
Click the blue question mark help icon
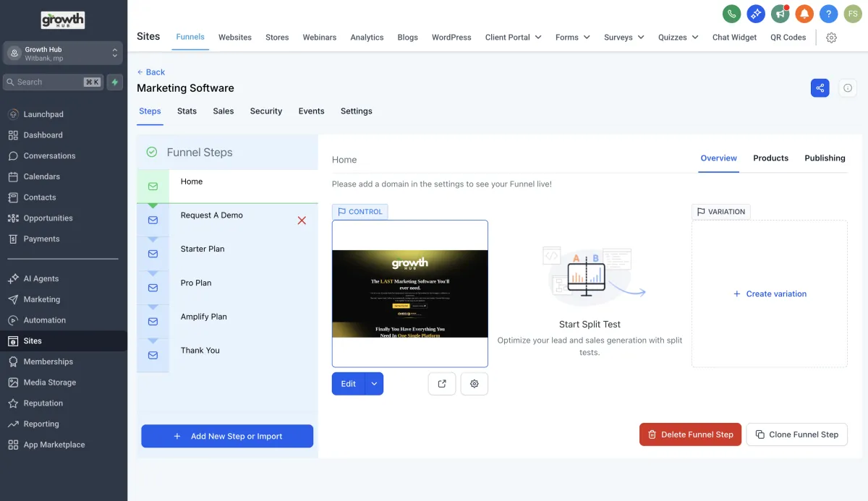(x=828, y=13)
